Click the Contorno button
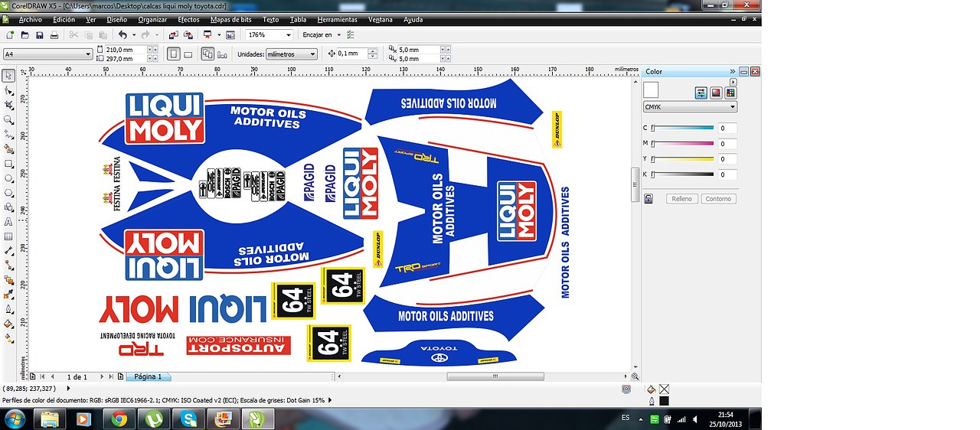 718,199
